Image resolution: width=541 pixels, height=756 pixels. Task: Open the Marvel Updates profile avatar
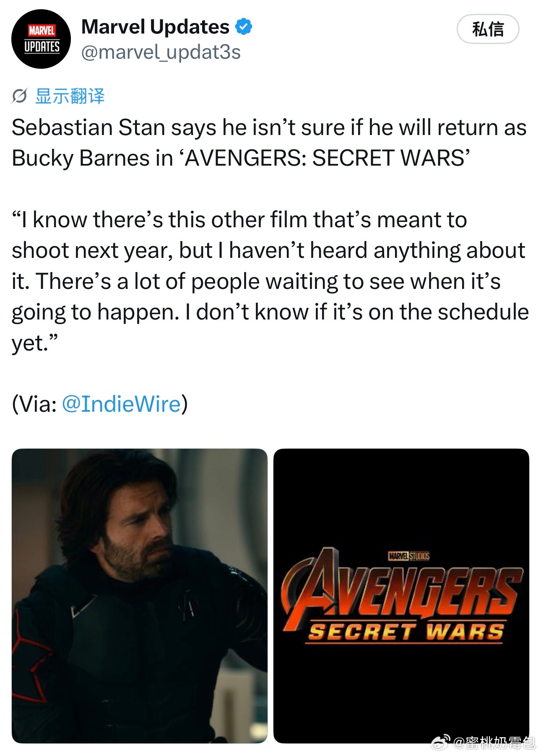coord(41,39)
